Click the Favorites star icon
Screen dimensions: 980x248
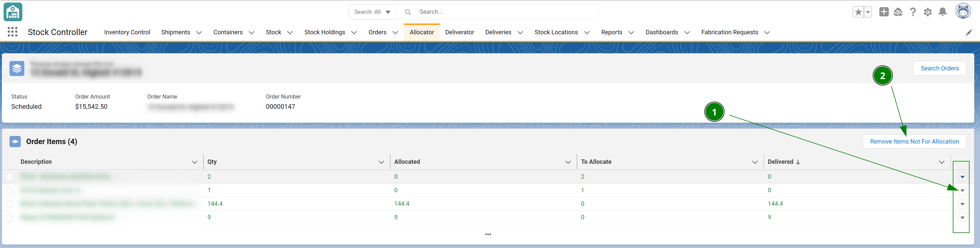(x=858, y=12)
